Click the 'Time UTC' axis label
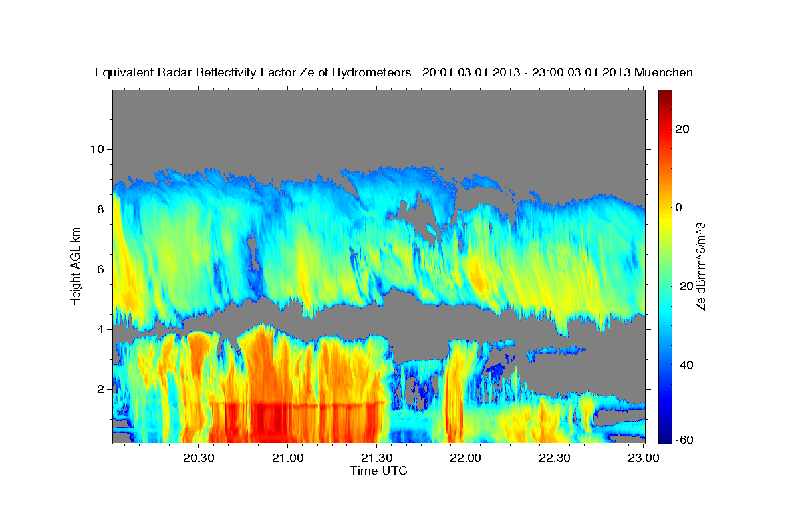Viewport: 798px width, 532px height. tap(378, 471)
